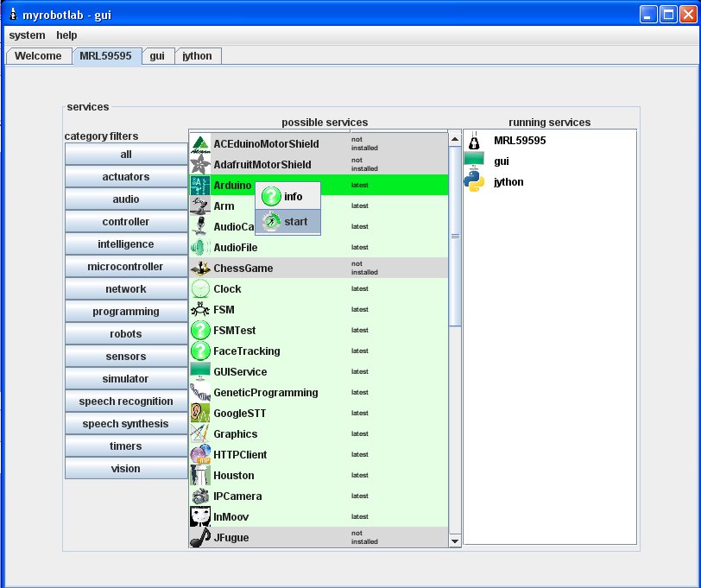The image size is (701, 588).
Task: Switch to the jython tab
Action: point(198,56)
